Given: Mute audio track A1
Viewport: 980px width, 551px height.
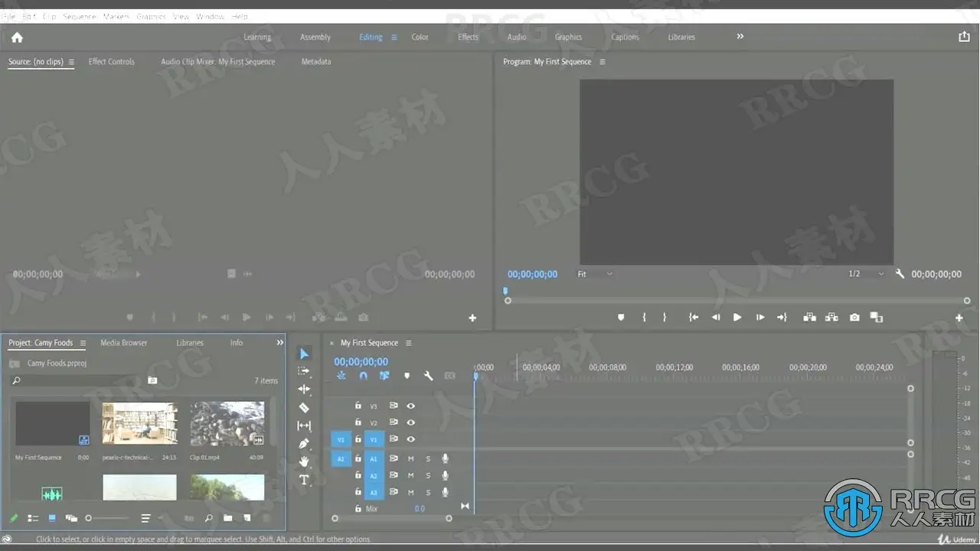Looking at the screenshot, I should 410,459.
